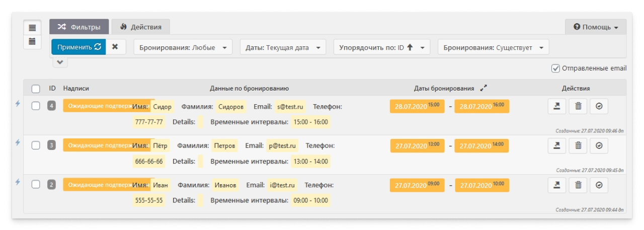Viewport: 644px width, 230px height.
Task: Click trash icon for booking ID 4
Action: [x=578, y=106]
